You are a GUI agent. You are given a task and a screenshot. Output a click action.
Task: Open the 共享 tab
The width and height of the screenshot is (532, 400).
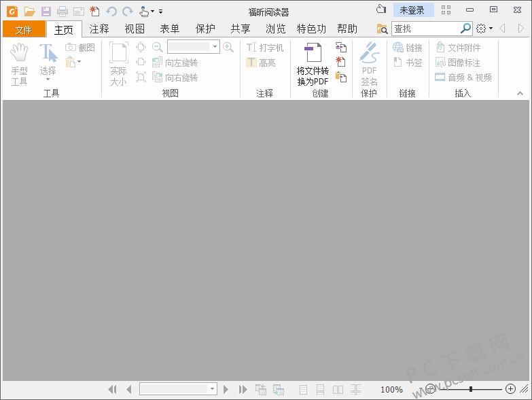(241, 29)
